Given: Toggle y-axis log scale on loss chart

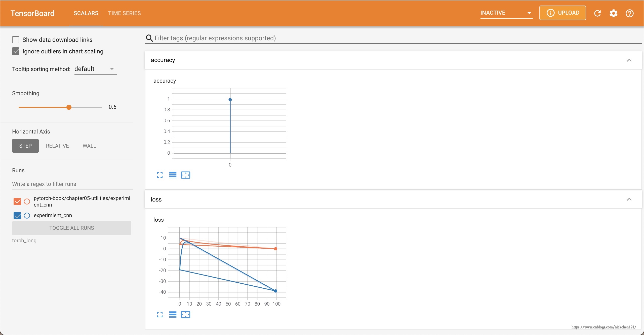Looking at the screenshot, I should pos(173,315).
